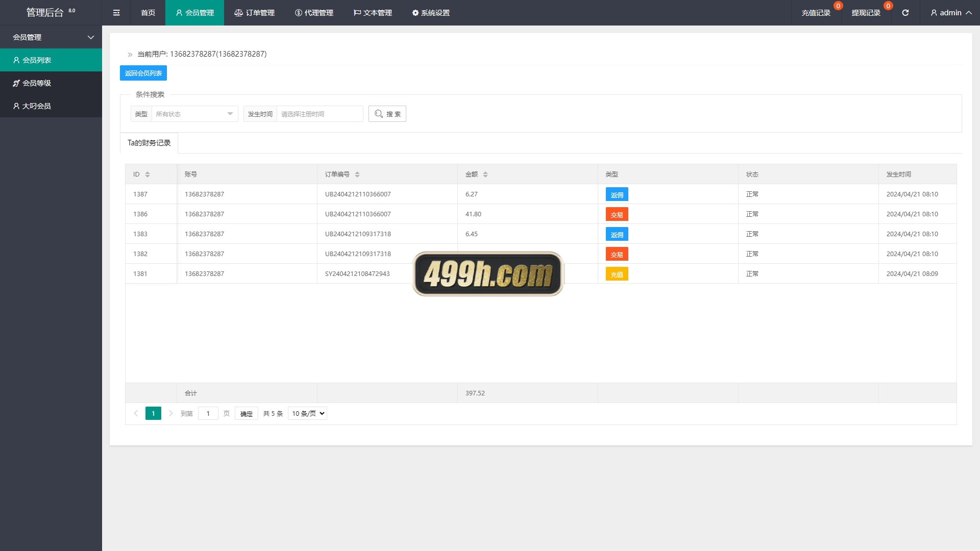This screenshot has width=980, height=551.
Task: Click the 返回会员列表 button
Action: click(143, 73)
